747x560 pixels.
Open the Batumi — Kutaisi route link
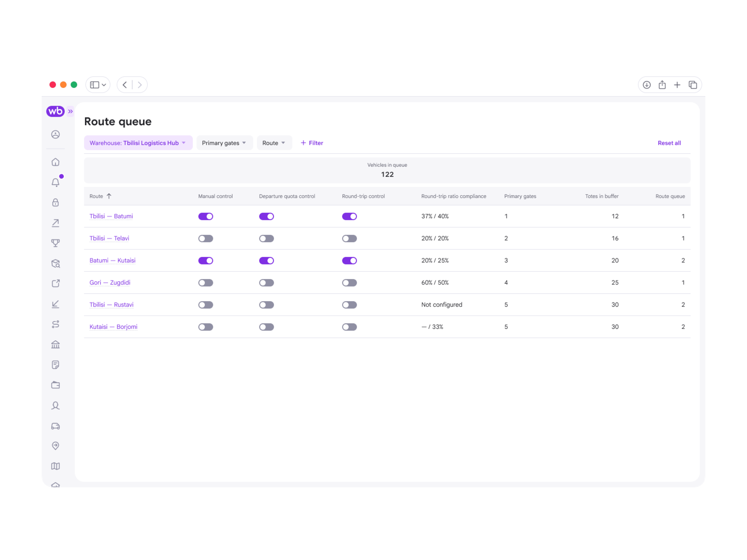pyautogui.click(x=112, y=261)
